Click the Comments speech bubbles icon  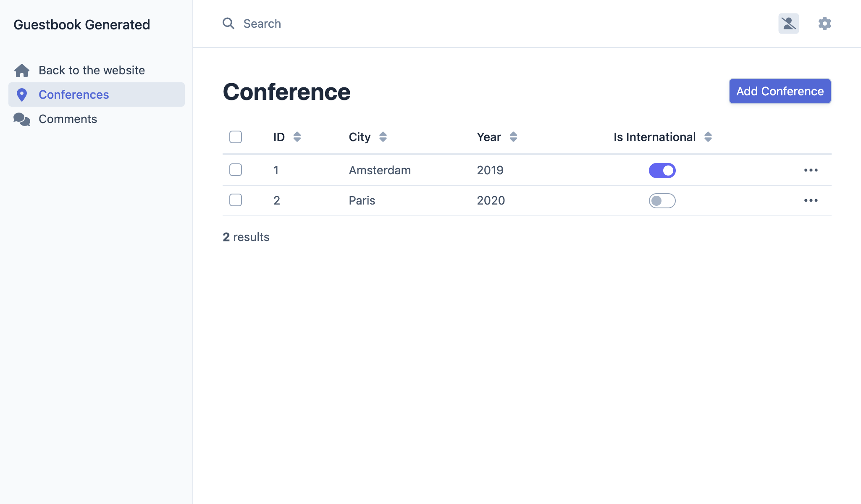(x=22, y=119)
